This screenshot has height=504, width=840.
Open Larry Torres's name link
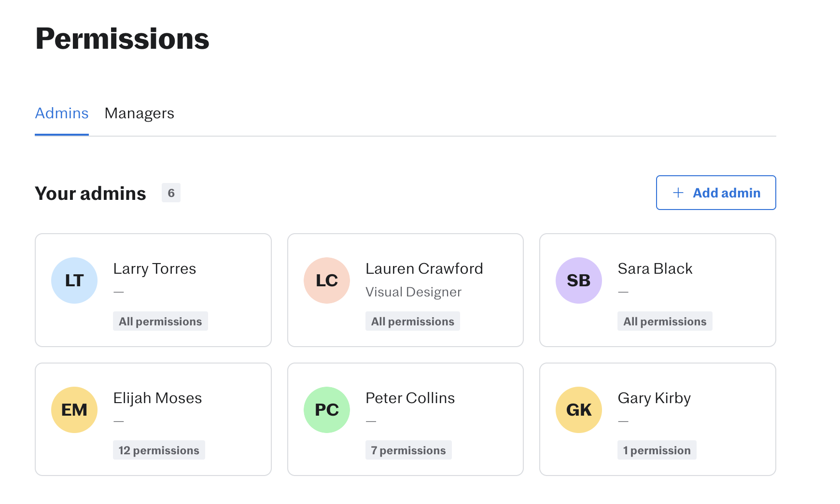coord(154,268)
